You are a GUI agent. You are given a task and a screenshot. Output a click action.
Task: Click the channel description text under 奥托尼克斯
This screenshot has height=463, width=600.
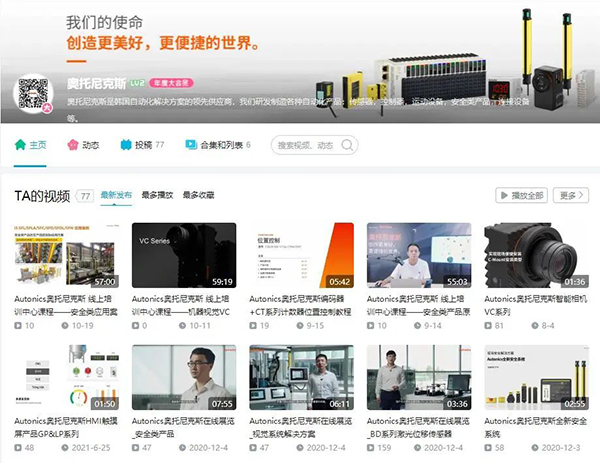tap(298, 109)
